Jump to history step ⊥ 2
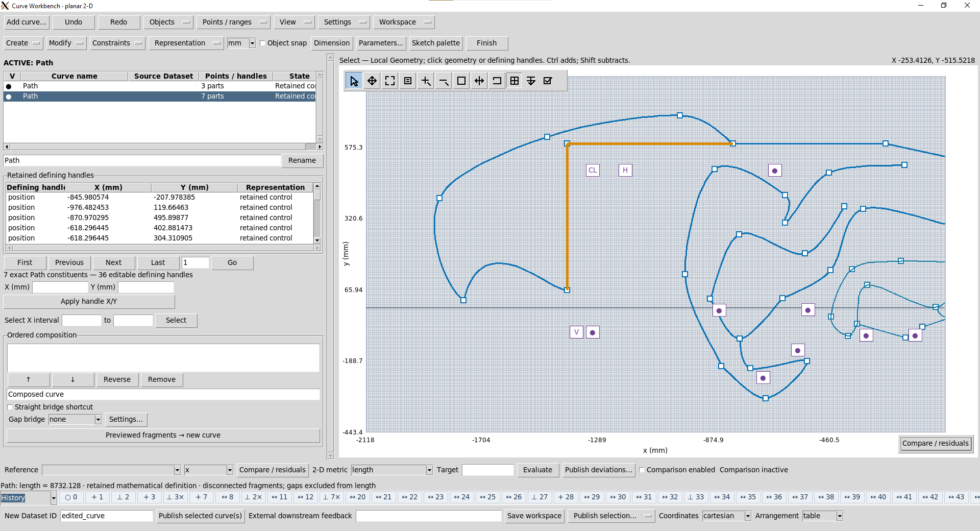The height and width of the screenshot is (531, 980). 124,497
